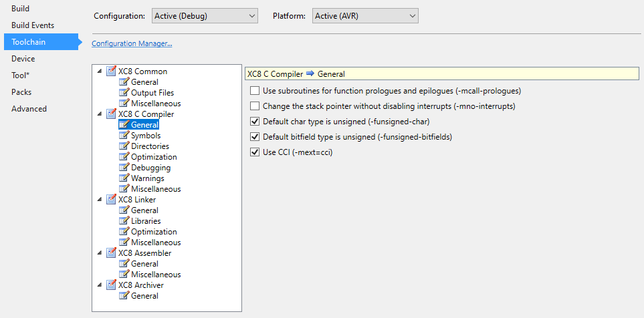The width and height of the screenshot is (644, 318).
Task: Uncheck Default char type is unsigned
Action: point(254,122)
